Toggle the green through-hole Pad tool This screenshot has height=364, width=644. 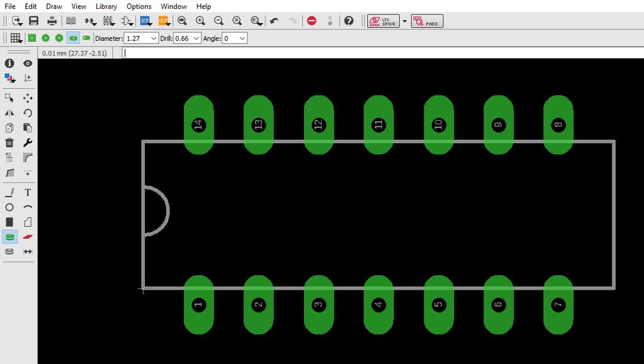pyautogui.click(x=9, y=237)
